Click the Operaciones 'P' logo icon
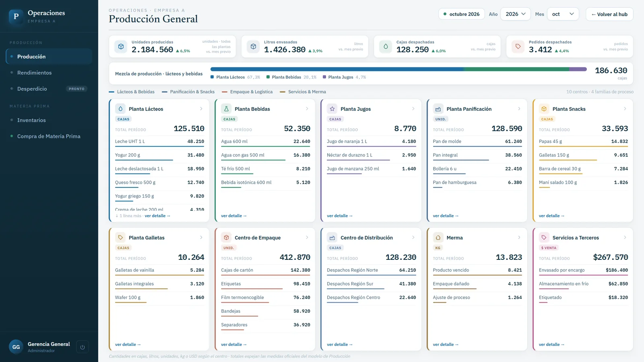Image resolution: width=644 pixels, height=362 pixels. tap(16, 16)
